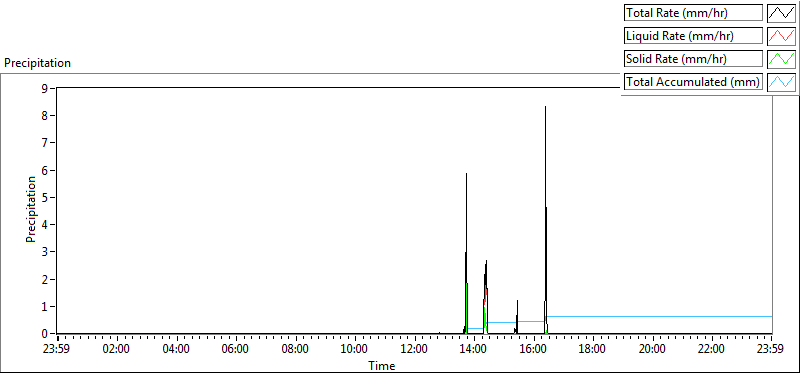Screen dimensions: 800x373
Task: Click the 02:00 time axis label
Action: point(117,350)
